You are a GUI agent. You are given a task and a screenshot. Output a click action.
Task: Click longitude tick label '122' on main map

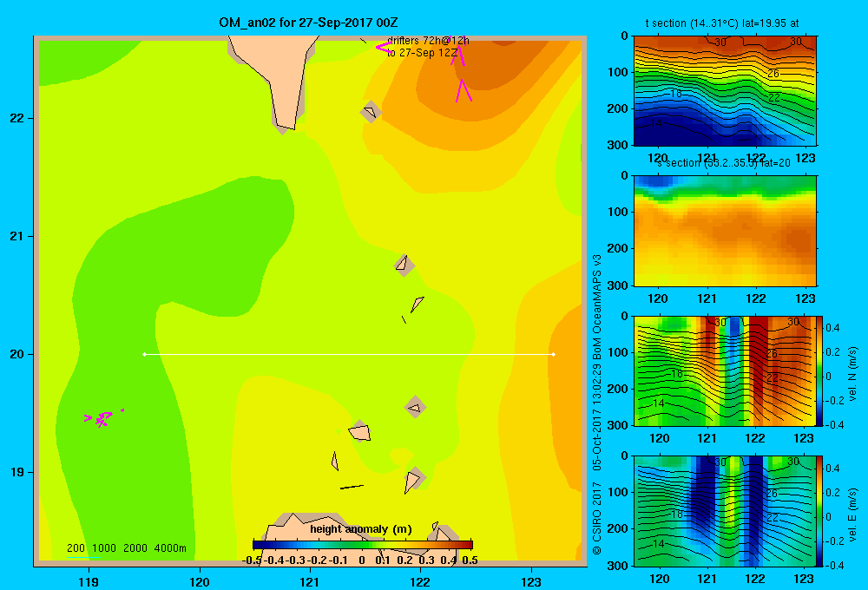[420, 581]
